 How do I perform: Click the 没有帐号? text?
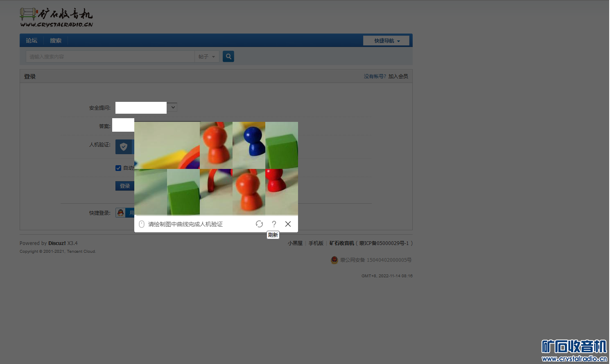(x=375, y=76)
